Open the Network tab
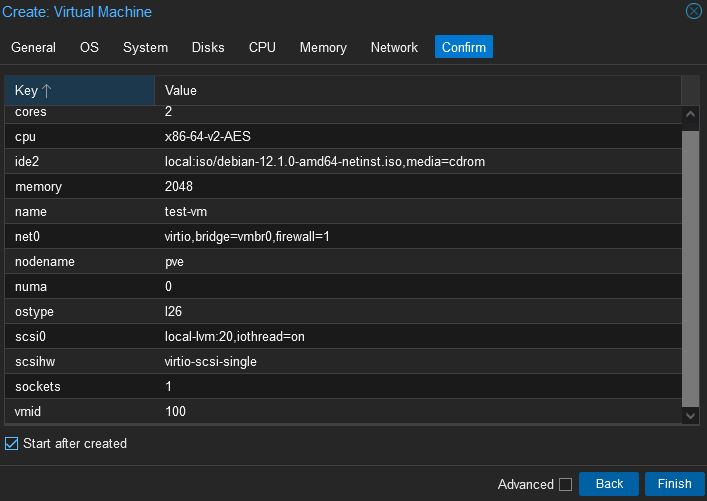The height and width of the screenshot is (501, 707). coord(394,47)
